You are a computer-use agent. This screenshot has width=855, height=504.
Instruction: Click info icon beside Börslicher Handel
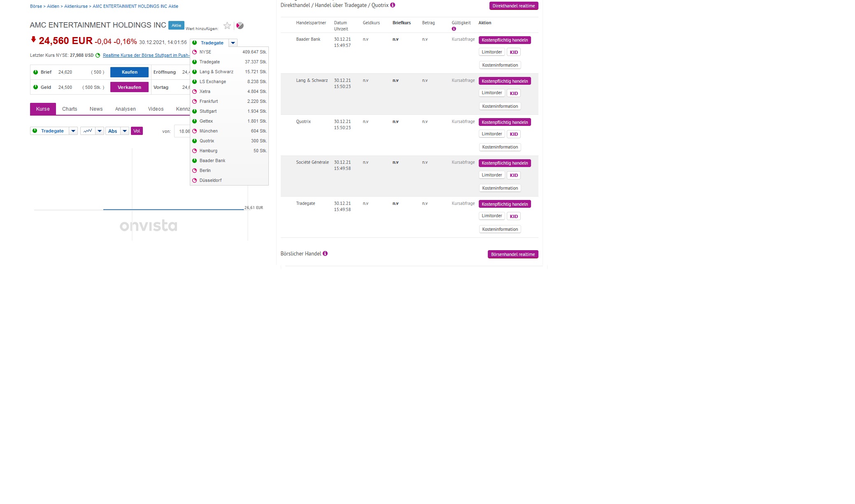coord(325,254)
